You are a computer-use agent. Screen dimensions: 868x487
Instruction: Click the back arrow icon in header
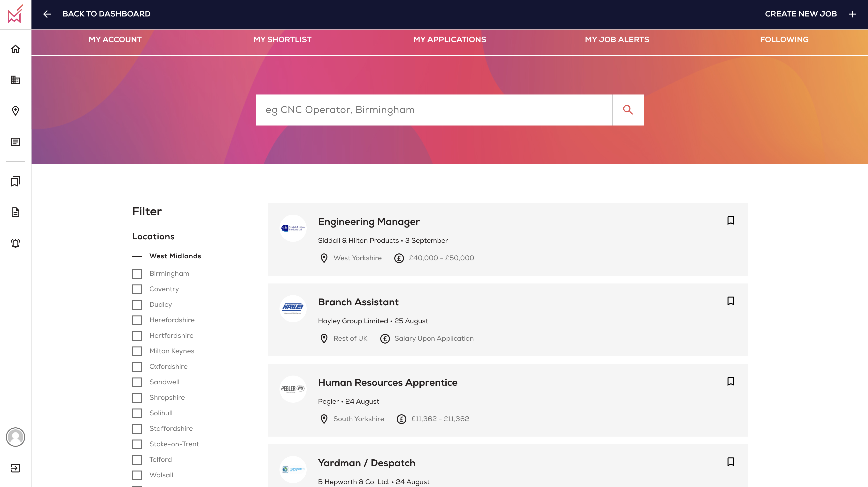click(x=47, y=14)
